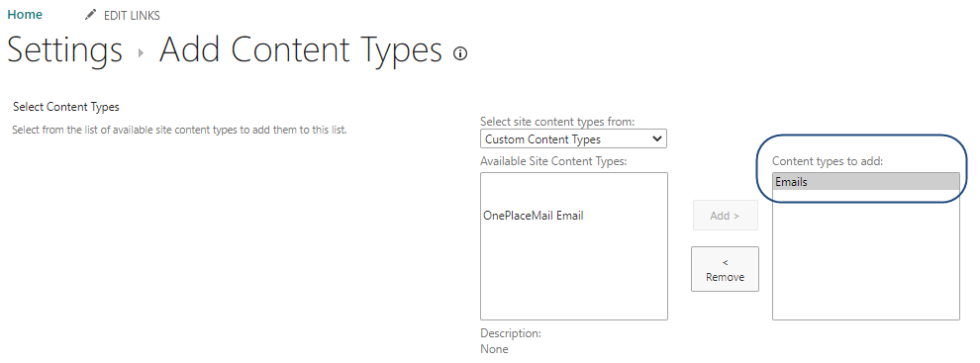This screenshot has height=363, width=980.
Task: Open the Home navigation link
Action: (x=25, y=15)
